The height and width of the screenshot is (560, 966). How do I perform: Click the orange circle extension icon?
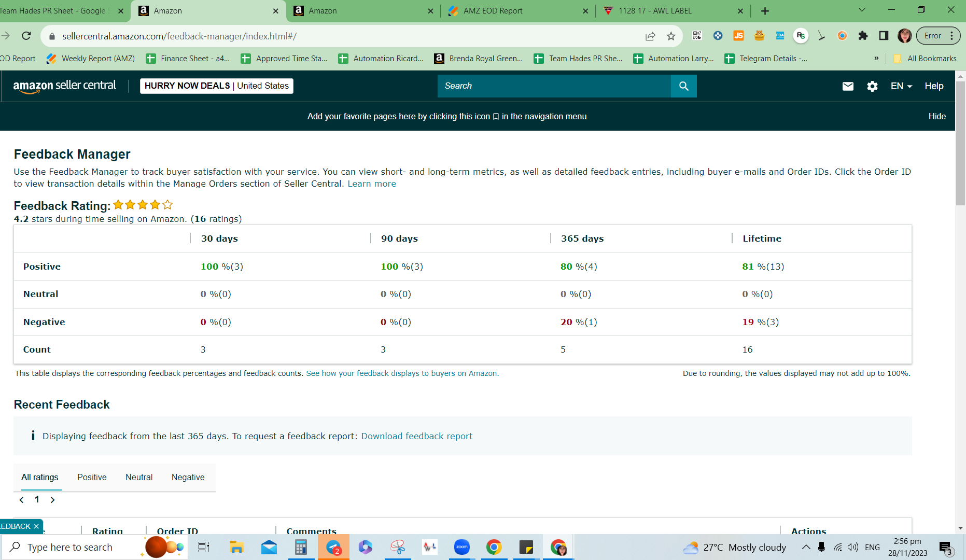click(x=842, y=36)
